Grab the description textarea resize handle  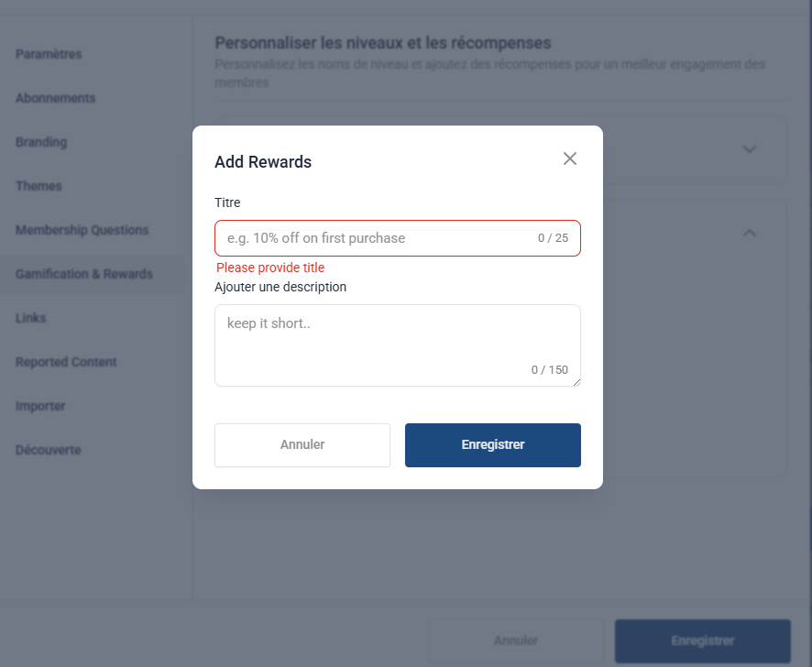coord(576,382)
